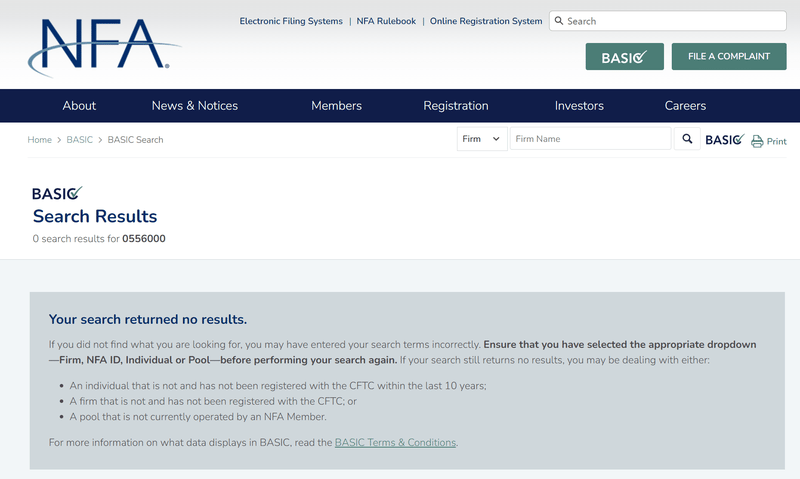Click the searched ID 0556000

coord(143,239)
